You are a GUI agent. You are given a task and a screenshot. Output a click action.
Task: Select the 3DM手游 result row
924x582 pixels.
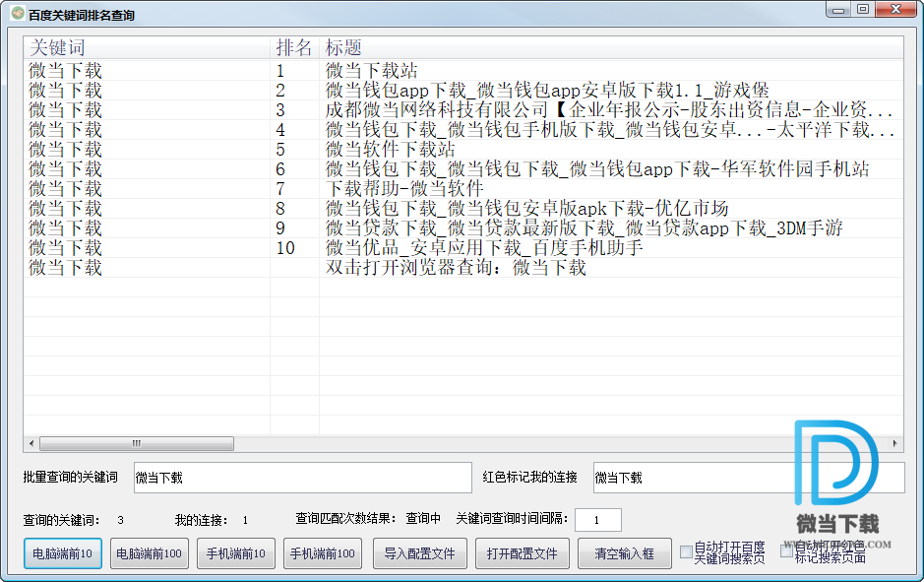point(463,228)
